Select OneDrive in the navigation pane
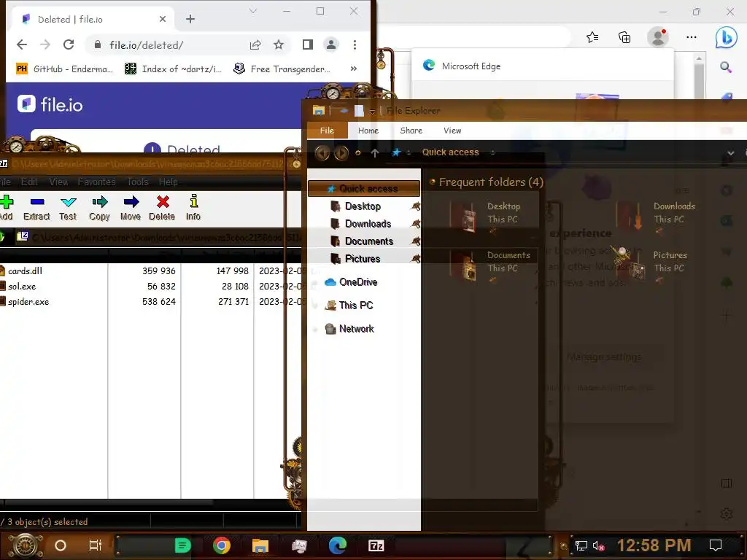The image size is (747, 560). pos(351,282)
